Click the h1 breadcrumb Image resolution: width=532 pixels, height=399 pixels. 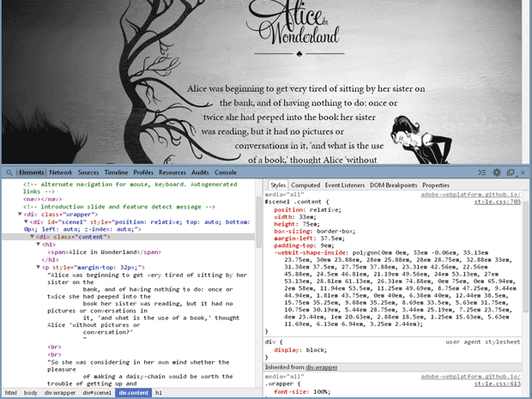(x=159, y=392)
